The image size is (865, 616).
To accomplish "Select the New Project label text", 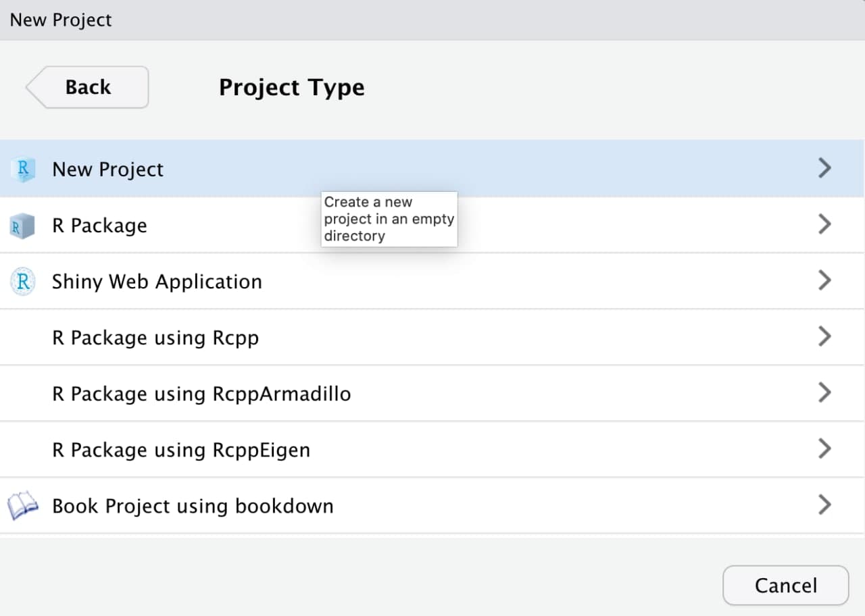I will pos(107,170).
